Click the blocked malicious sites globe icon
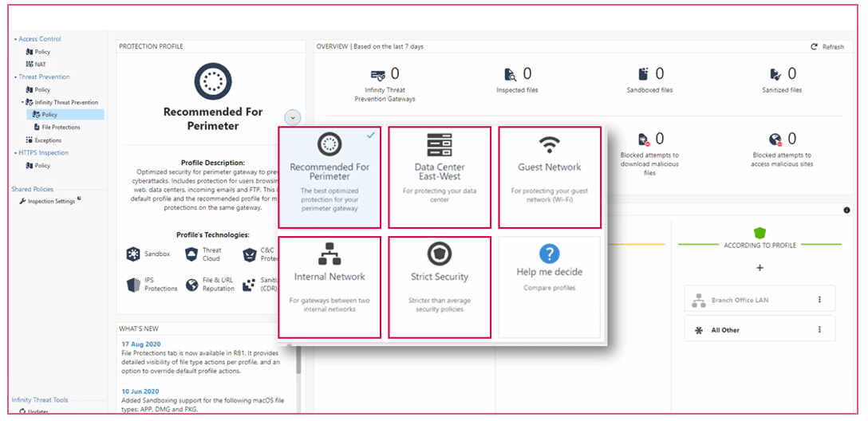Viewport: 868px width, 421px height. (775, 139)
